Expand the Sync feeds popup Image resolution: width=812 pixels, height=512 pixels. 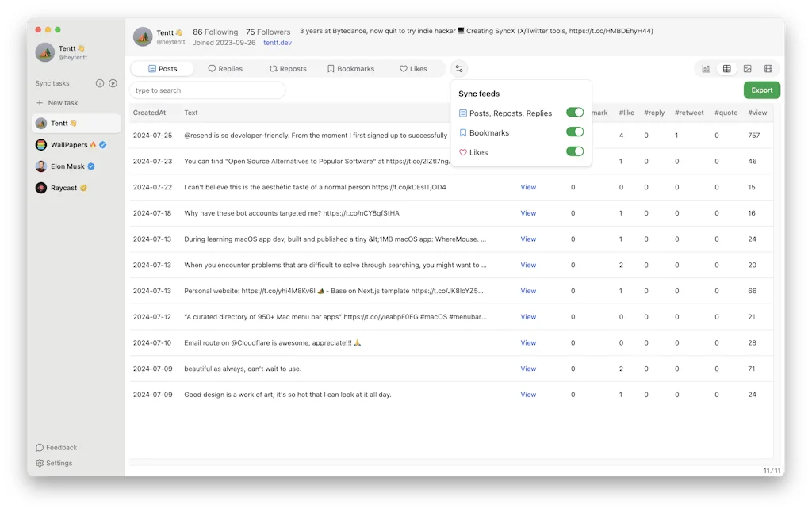click(x=480, y=94)
